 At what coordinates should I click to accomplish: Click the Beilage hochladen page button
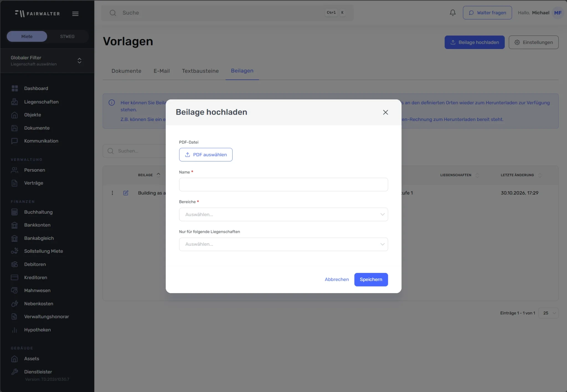[x=475, y=42]
